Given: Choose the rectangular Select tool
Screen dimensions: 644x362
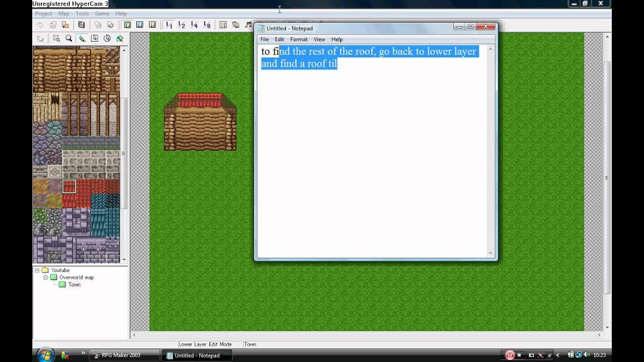Looking at the screenshot, I should click(56, 38).
